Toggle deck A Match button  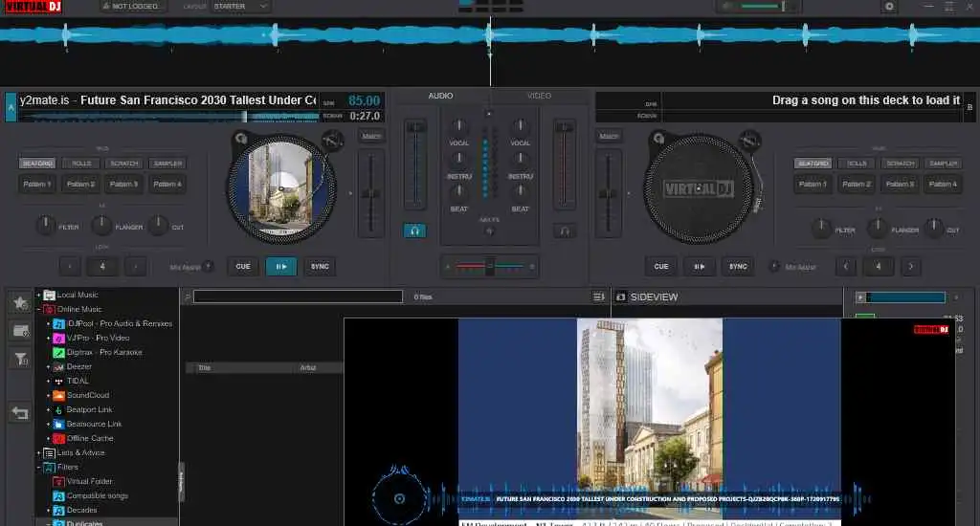(x=371, y=136)
